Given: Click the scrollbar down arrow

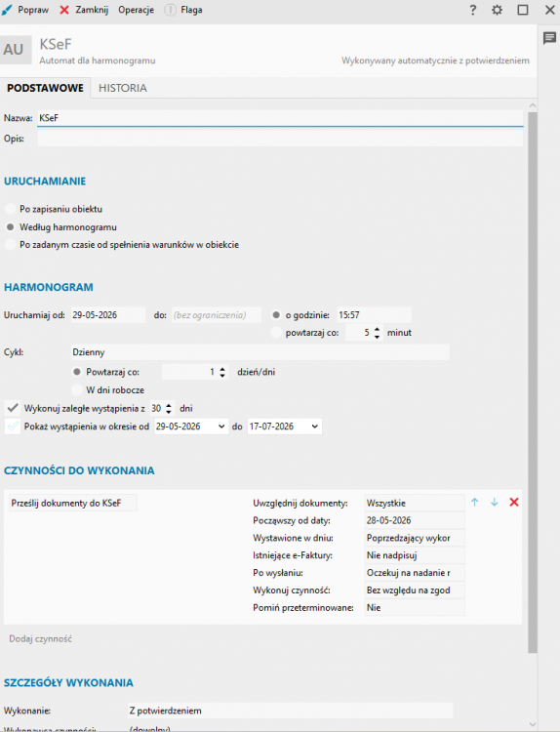Looking at the screenshot, I should click(533, 725).
